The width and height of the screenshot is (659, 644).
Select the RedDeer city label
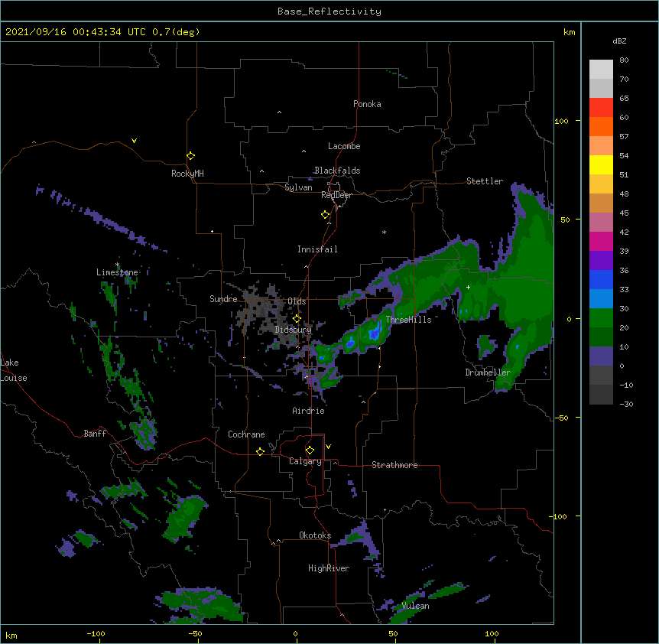coord(336,195)
